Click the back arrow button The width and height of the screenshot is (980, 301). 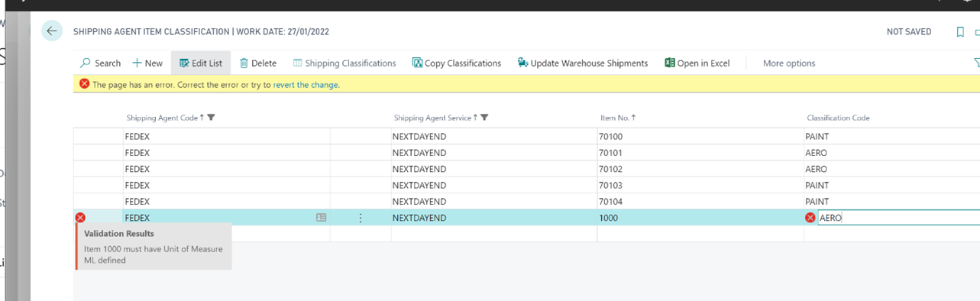[x=52, y=31]
